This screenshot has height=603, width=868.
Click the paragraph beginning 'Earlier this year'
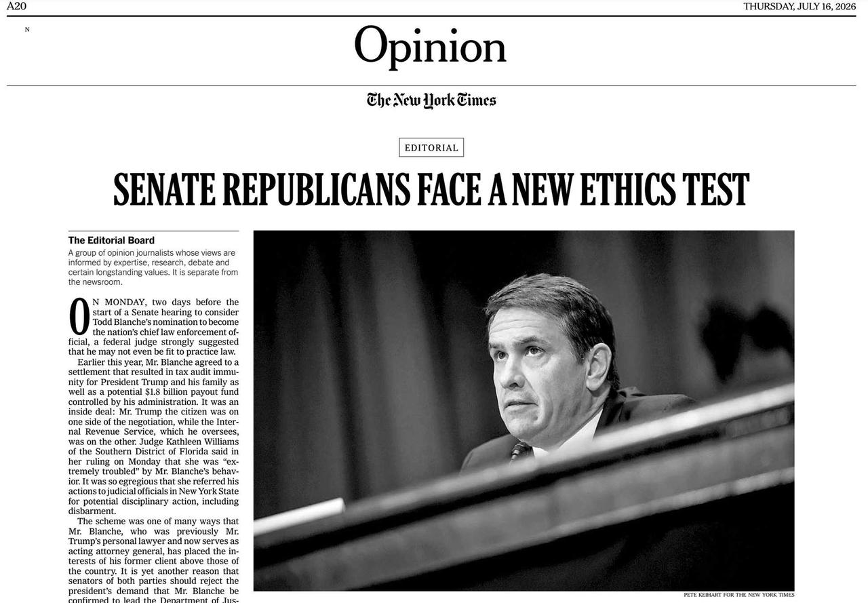(x=153, y=436)
